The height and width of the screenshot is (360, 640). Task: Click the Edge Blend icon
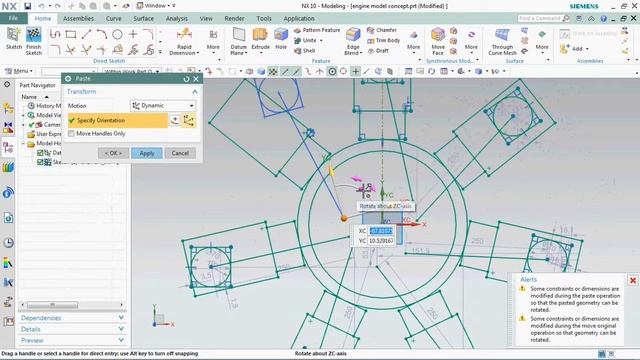click(353, 35)
